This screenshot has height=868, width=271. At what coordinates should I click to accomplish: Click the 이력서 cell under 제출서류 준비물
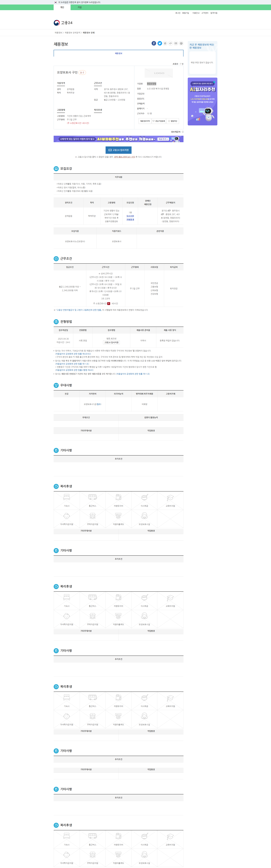point(143,341)
